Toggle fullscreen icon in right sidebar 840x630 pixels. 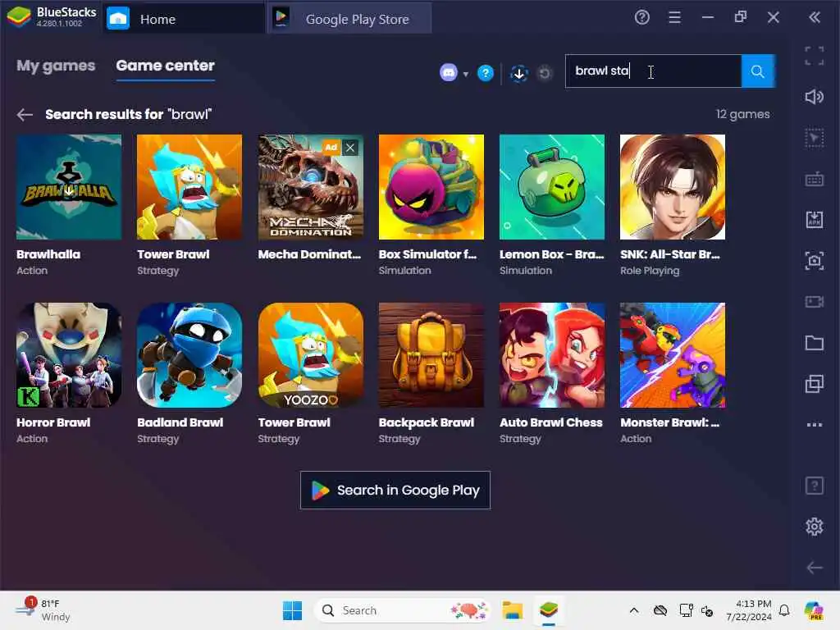pyautogui.click(x=815, y=56)
